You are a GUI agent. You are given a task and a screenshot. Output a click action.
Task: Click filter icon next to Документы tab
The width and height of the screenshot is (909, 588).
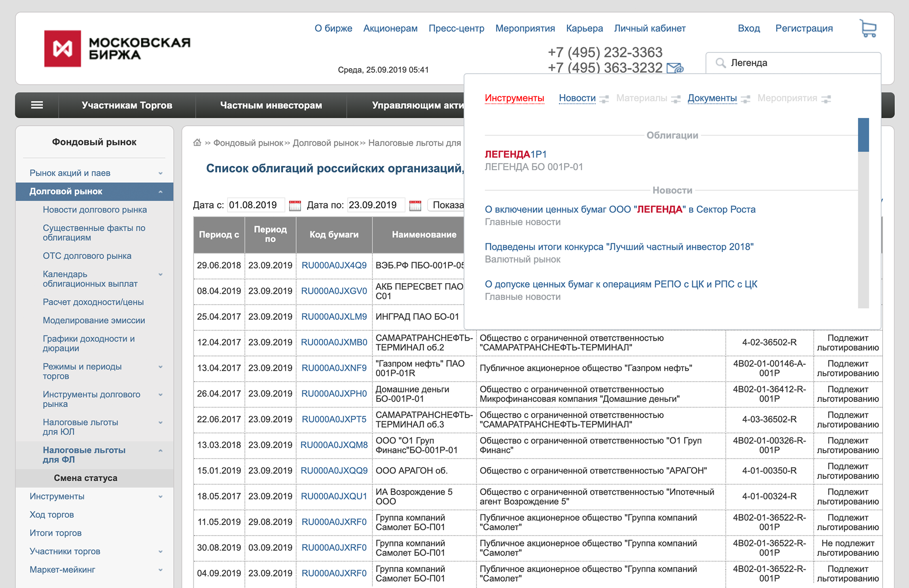pos(745,99)
